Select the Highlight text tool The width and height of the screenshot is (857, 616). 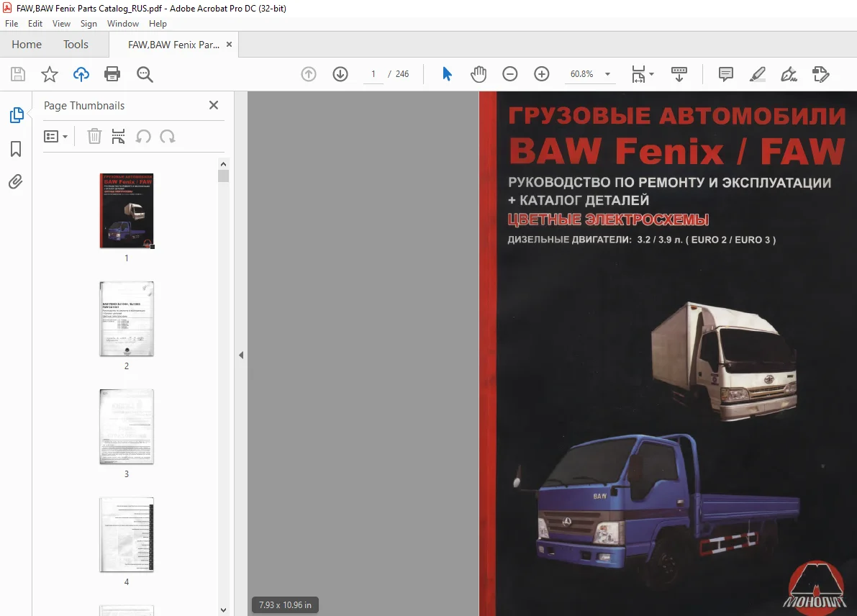click(x=757, y=74)
